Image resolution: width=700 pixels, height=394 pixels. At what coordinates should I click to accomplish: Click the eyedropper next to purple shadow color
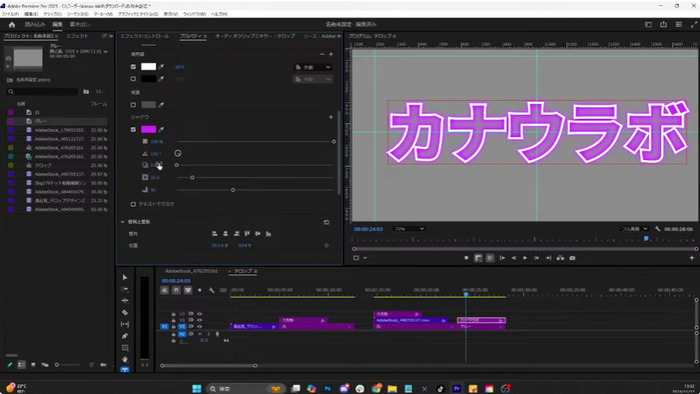point(161,129)
